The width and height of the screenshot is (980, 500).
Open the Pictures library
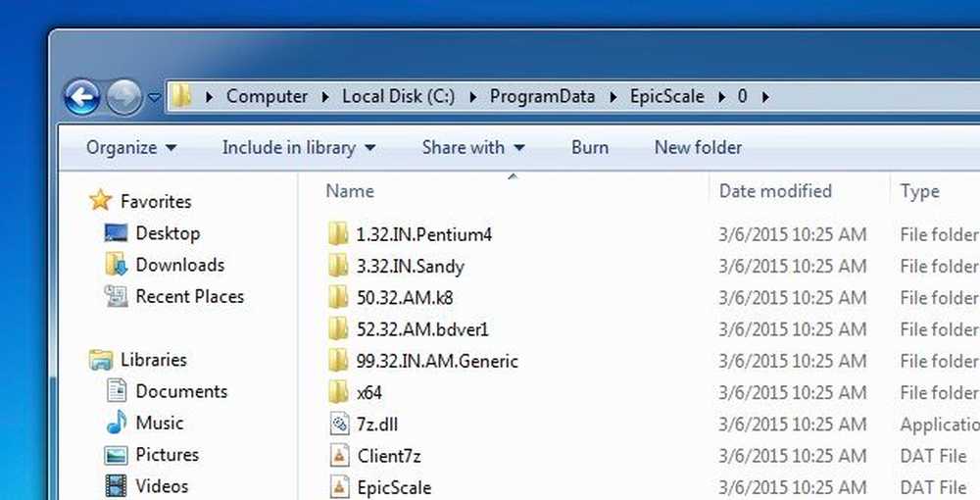[x=167, y=454]
